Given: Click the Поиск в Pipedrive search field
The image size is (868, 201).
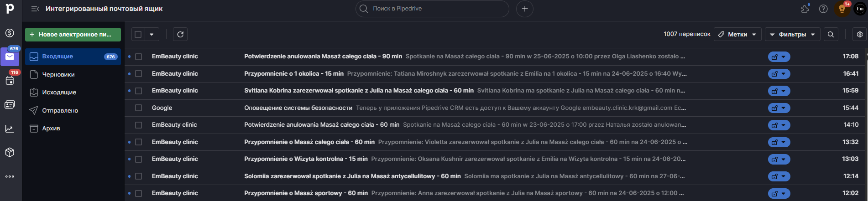Looking at the screenshot, I should 432,9.
